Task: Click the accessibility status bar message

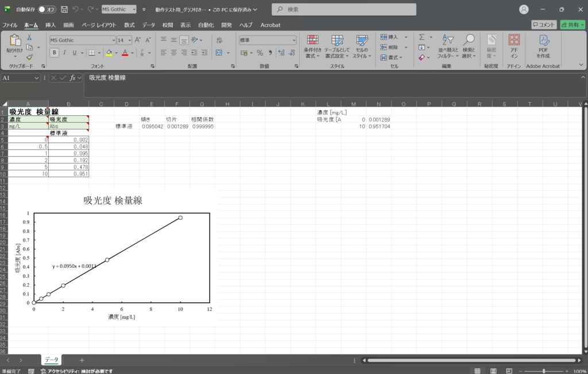Action: tap(76, 371)
